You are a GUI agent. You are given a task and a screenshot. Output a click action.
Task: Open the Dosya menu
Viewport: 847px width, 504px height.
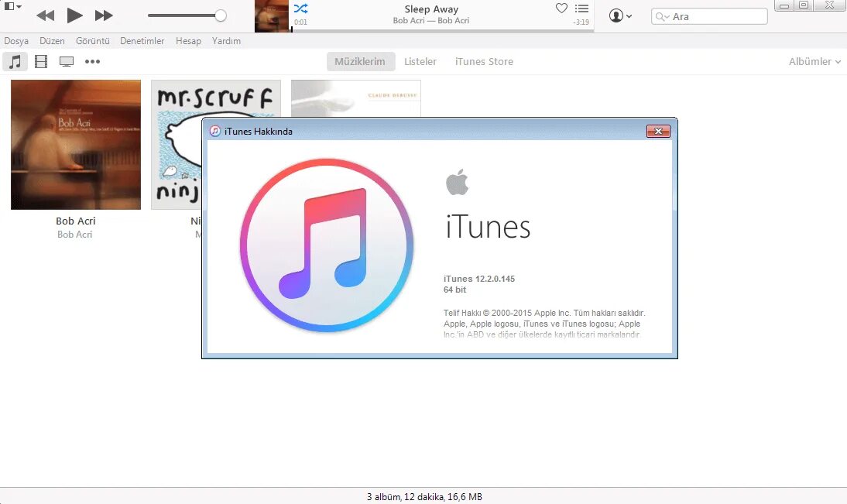click(x=16, y=41)
